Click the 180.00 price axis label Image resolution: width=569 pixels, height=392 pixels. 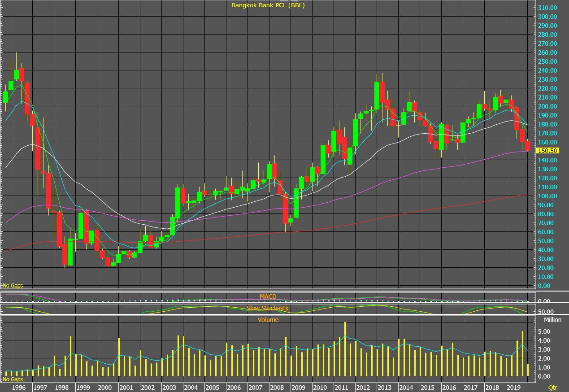[548, 124]
